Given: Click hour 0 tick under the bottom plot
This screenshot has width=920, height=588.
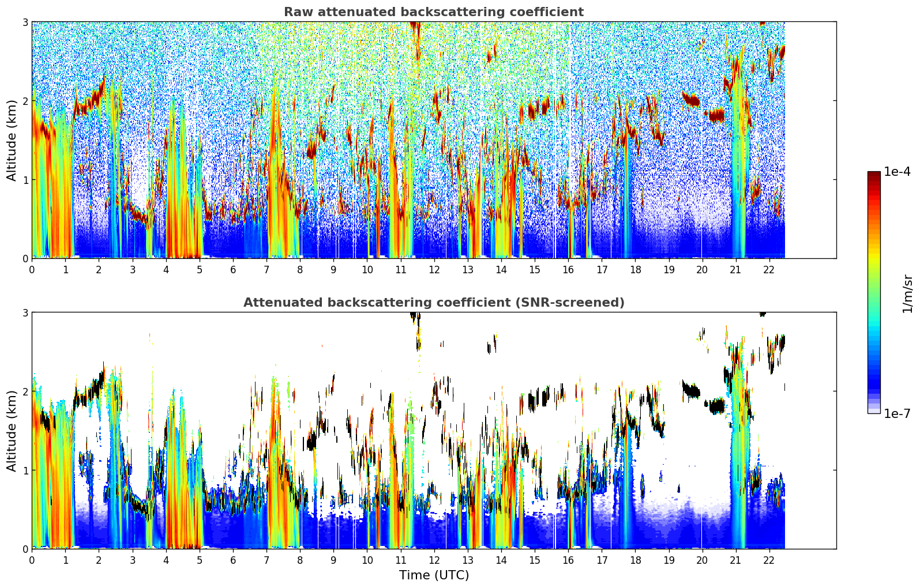Looking at the screenshot, I should [x=32, y=560].
